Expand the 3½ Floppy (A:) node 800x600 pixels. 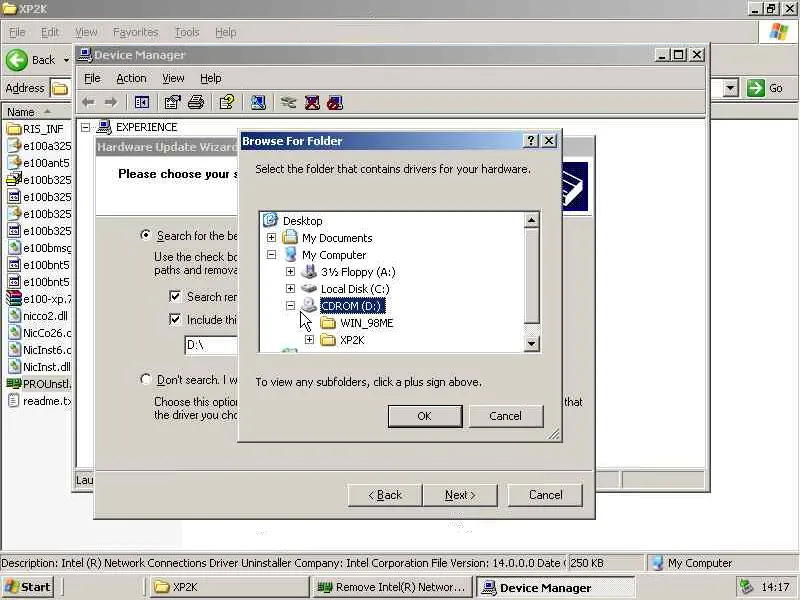tap(290, 272)
